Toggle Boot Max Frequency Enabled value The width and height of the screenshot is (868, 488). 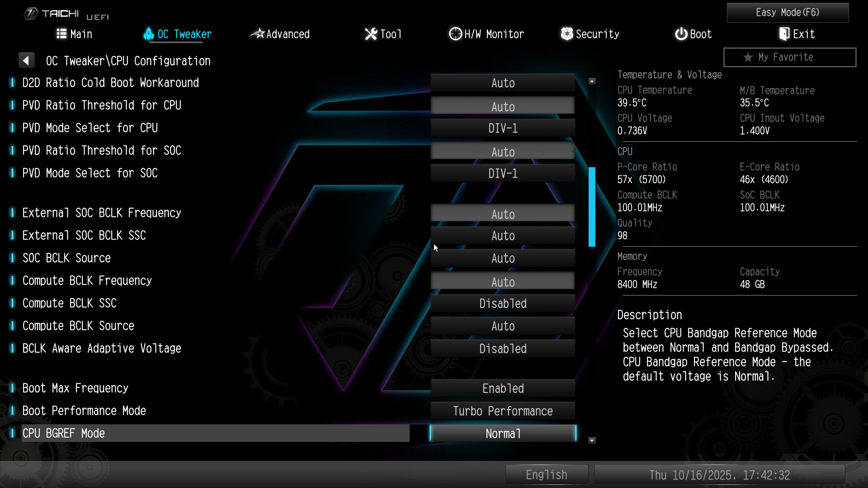click(503, 389)
